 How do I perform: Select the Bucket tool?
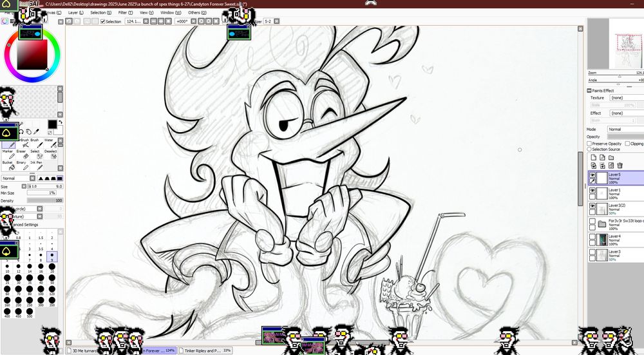[8, 165]
